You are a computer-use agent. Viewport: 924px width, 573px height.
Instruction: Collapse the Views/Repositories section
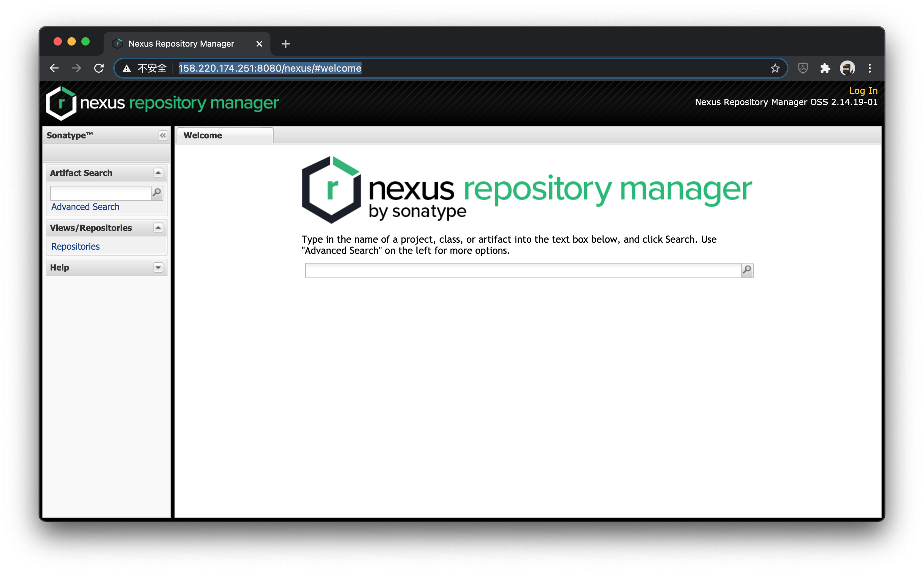[158, 228]
